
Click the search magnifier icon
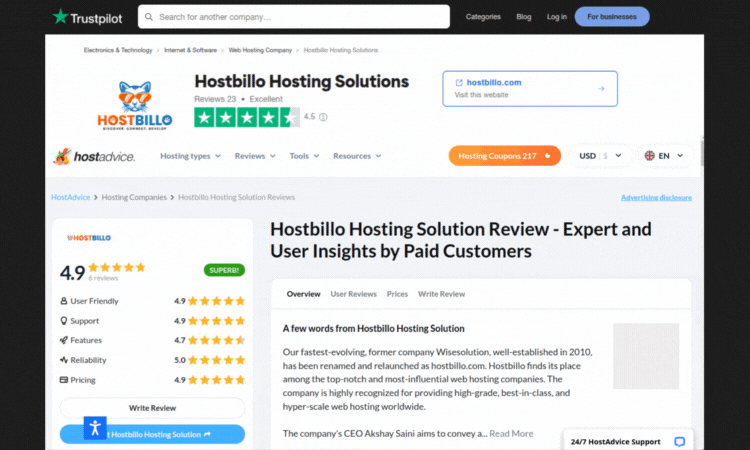coord(149,17)
